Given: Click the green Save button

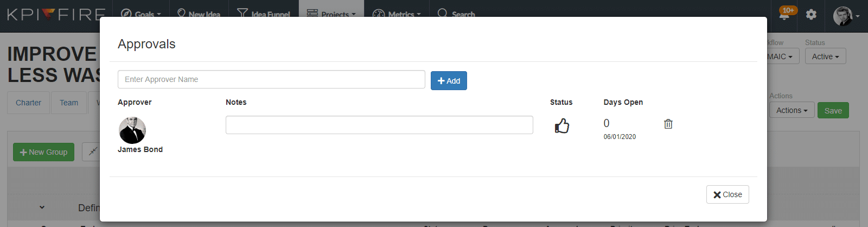Looking at the screenshot, I should click(x=833, y=110).
